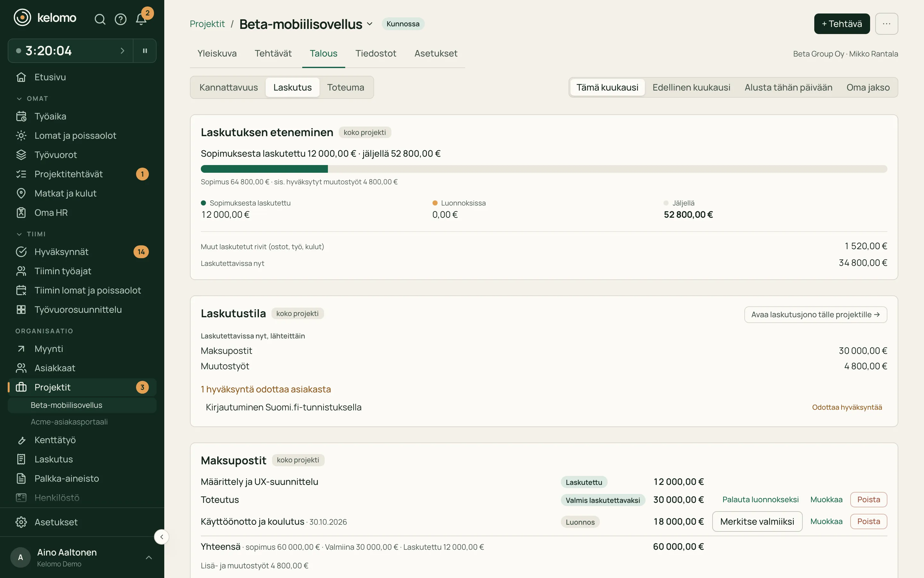Image resolution: width=924 pixels, height=578 pixels.
Task: Open the help question mark icon
Action: tap(121, 19)
